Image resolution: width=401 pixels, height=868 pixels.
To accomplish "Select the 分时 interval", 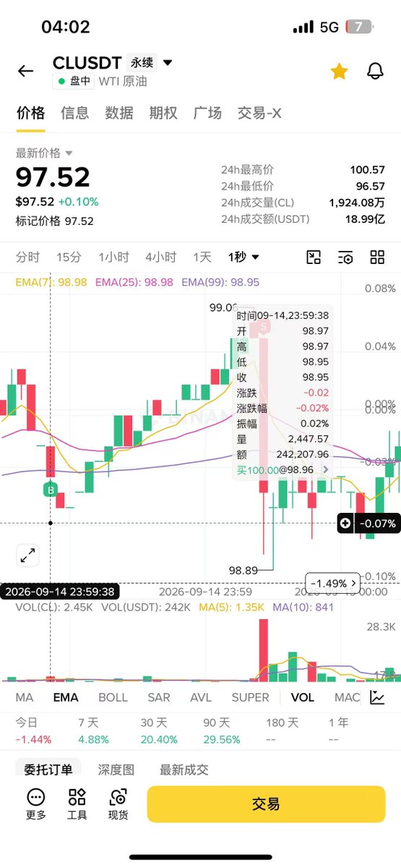I will click(x=27, y=257).
